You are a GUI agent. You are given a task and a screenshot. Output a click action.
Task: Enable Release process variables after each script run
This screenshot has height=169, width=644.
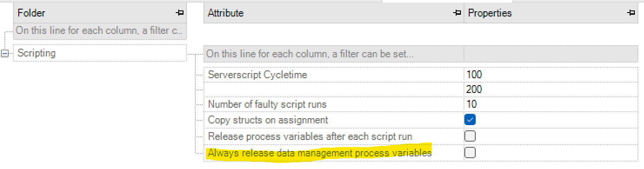(470, 136)
